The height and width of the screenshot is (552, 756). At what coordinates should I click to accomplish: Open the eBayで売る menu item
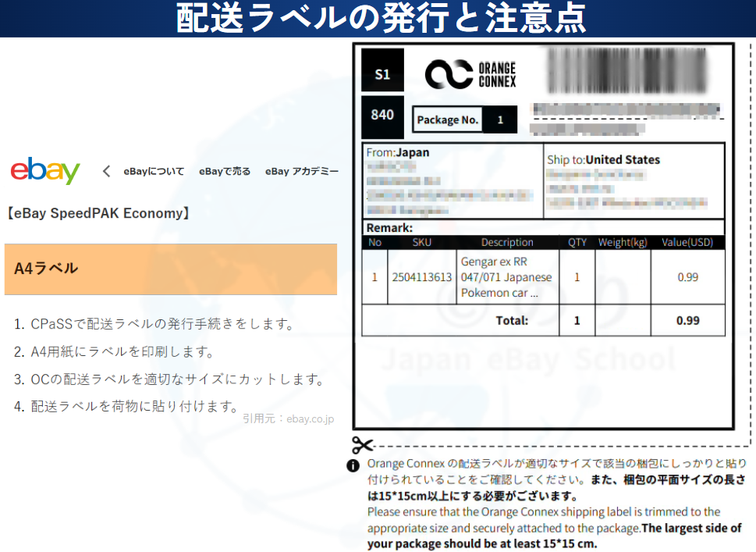(225, 171)
